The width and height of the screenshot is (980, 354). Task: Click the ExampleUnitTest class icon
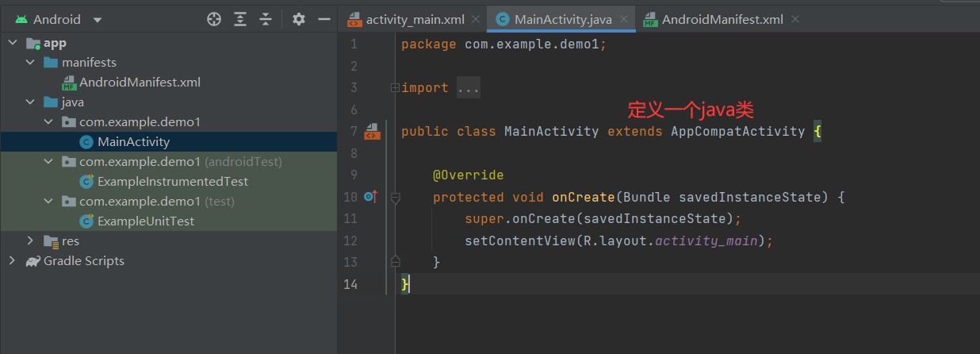pos(87,221)
